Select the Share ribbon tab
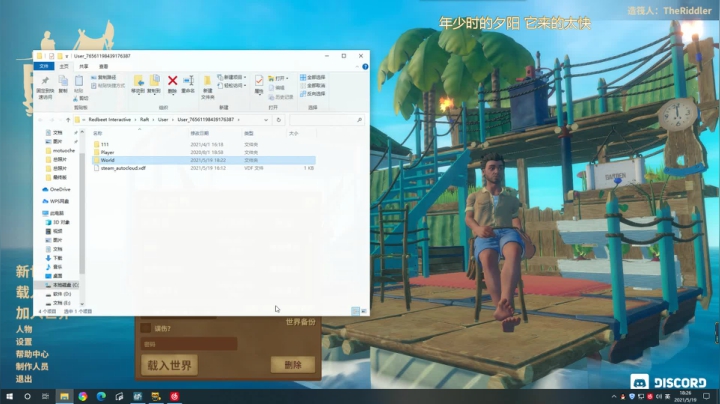720x404 pixels. pyautogui.click(x=84, y=67)
